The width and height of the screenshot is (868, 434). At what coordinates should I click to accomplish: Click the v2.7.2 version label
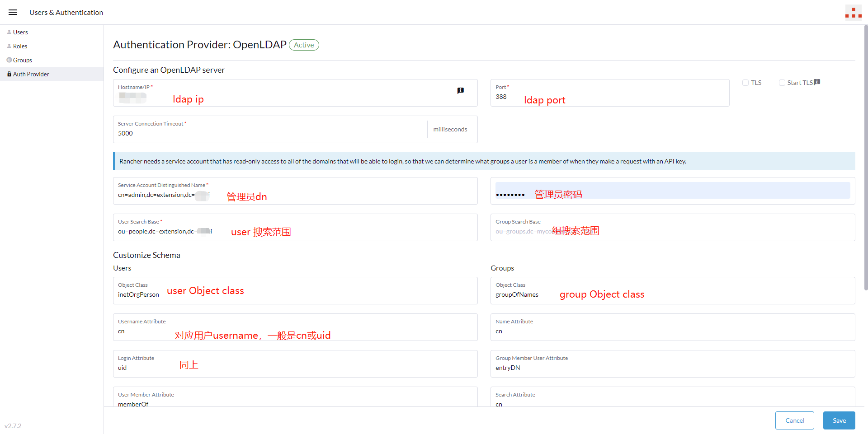(13, 426)
